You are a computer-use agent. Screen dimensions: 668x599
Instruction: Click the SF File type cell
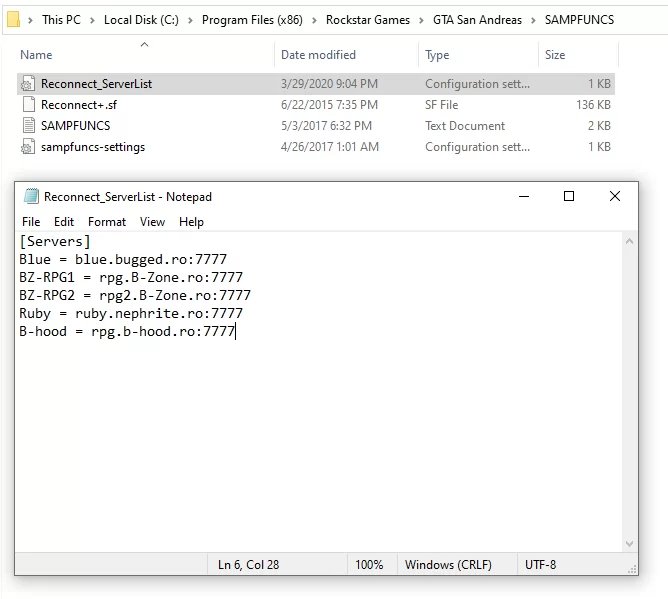coord(441,105)
